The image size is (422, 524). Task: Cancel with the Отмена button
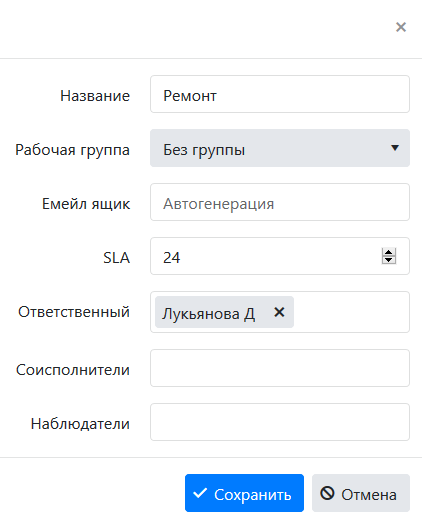pyautogui.click(x=361, y=493)
